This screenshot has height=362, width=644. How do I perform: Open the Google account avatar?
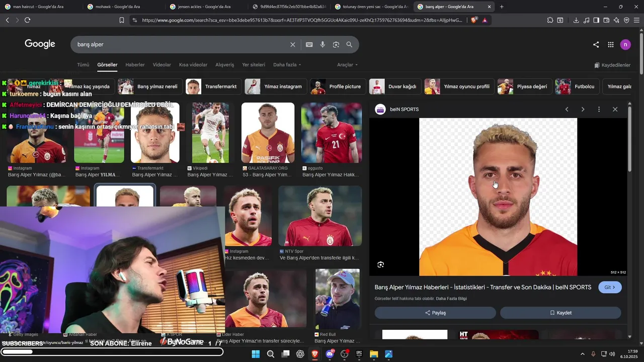click(625, 45)
